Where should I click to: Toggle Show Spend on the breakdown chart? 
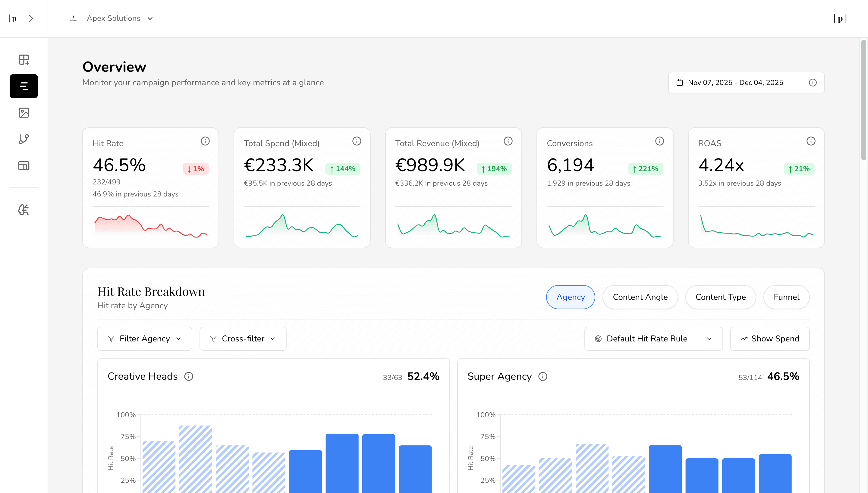(x=770, y=339)
